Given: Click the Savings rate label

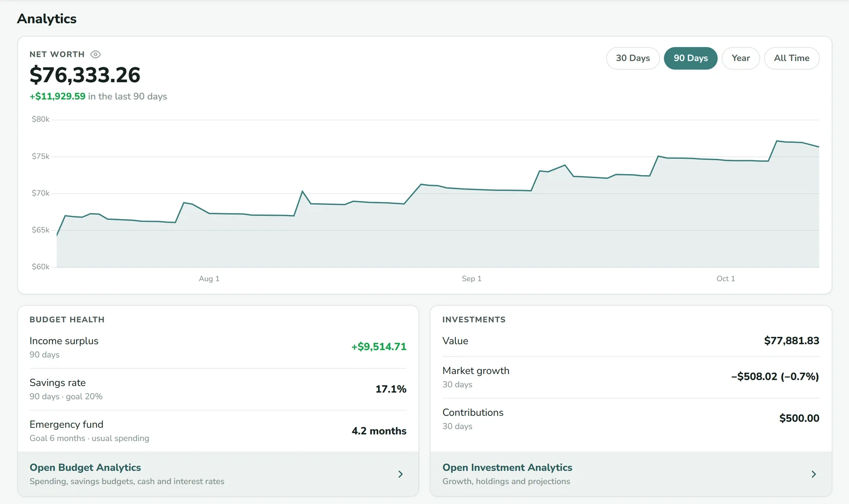Looking at the screenshot, I should point(57,383).
